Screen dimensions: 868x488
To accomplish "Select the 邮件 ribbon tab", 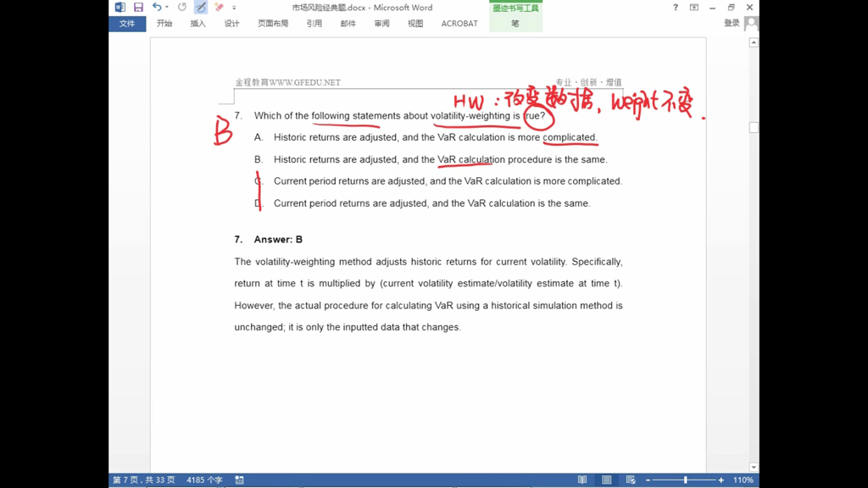I will [x=348, y=24].
